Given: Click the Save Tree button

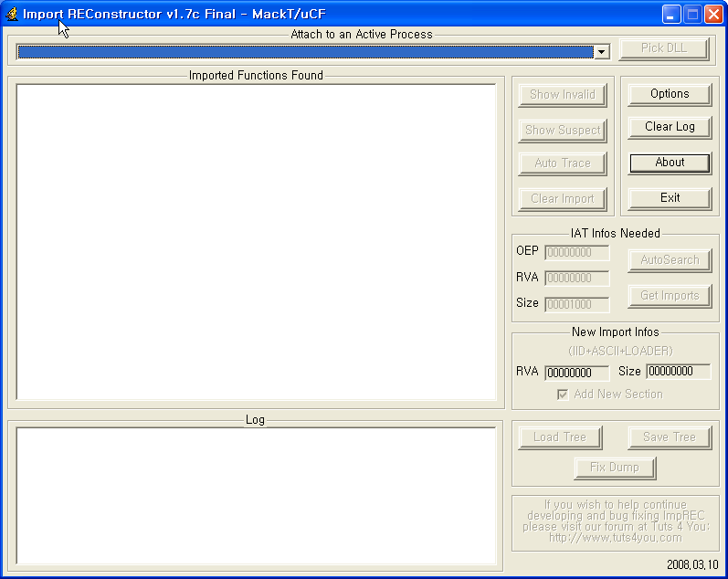Looking at the screenshot, I should pyautogui.click(x=670, y=437).
